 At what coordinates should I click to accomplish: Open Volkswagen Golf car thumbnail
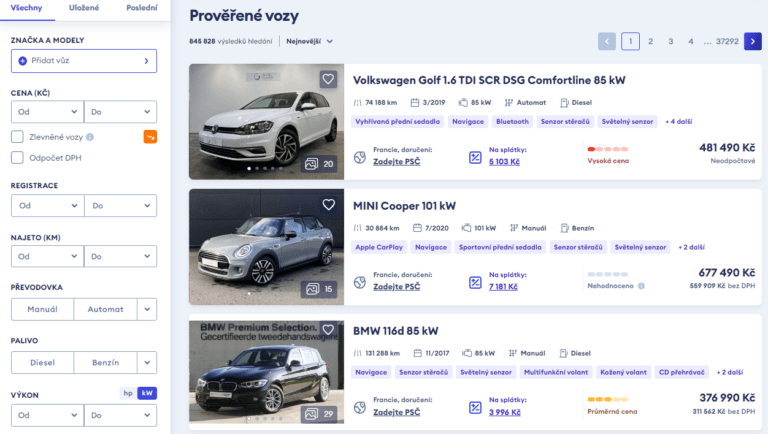coord(266,122)
